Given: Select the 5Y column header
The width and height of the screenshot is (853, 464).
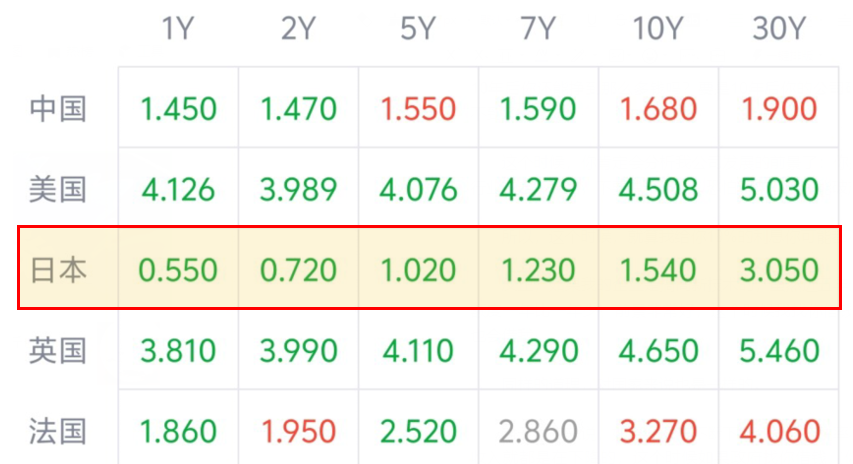Looking at the screenshot, I should [418, 28].
